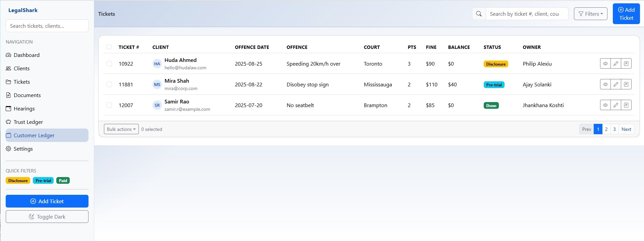This screenshot has height=241, width=644.
Task: Click the edit pencil icon for ticket 10922
Action: (x=616, y=64)
